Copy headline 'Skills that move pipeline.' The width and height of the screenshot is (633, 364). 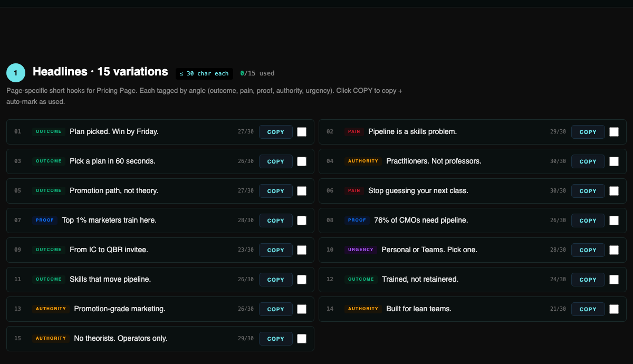pos(275,280)
